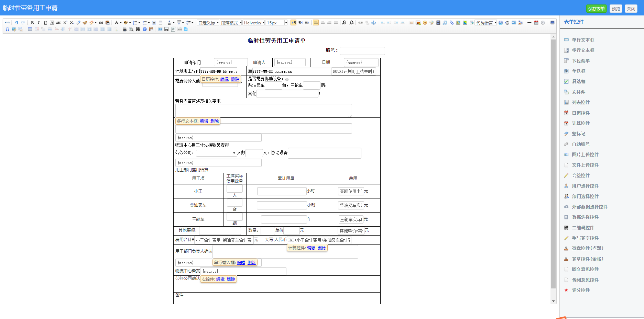
Task: Open the 段落格式 paragraph format menu
Action: [230, 22]
